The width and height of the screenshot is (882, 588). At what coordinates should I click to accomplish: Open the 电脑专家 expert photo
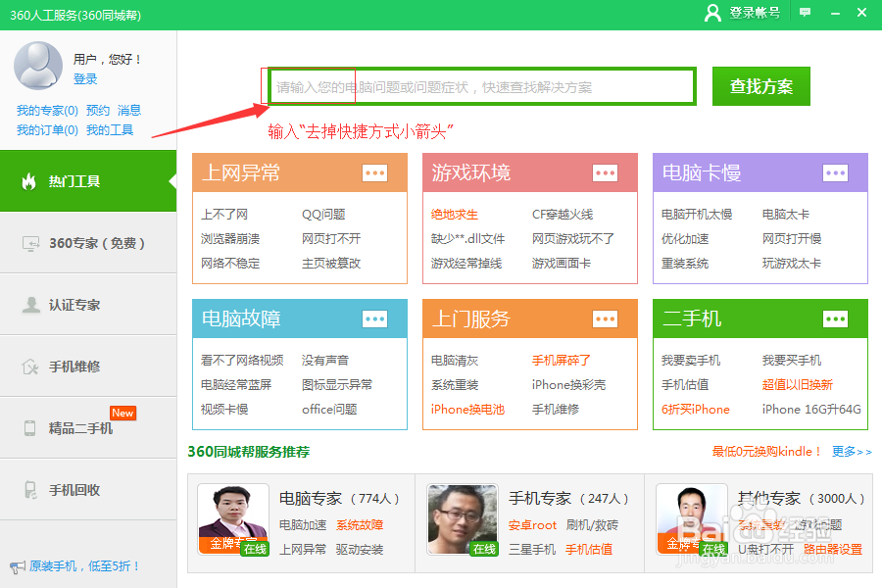233,519
